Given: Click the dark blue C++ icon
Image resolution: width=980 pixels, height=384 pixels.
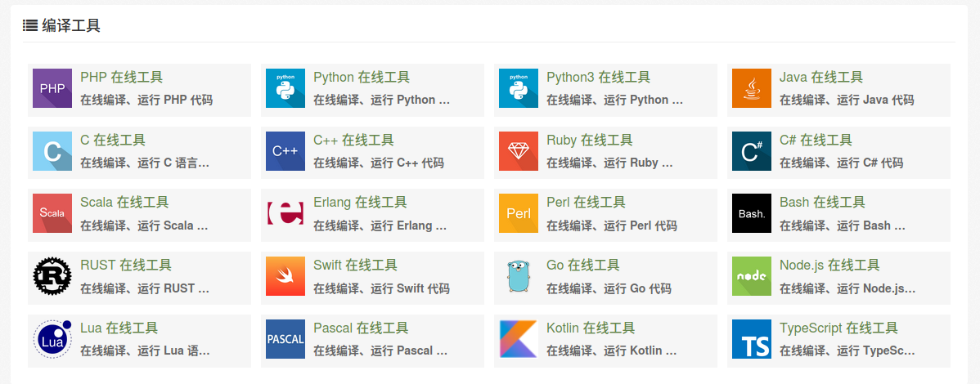Looking at the screenshot, I should [285, 151].
